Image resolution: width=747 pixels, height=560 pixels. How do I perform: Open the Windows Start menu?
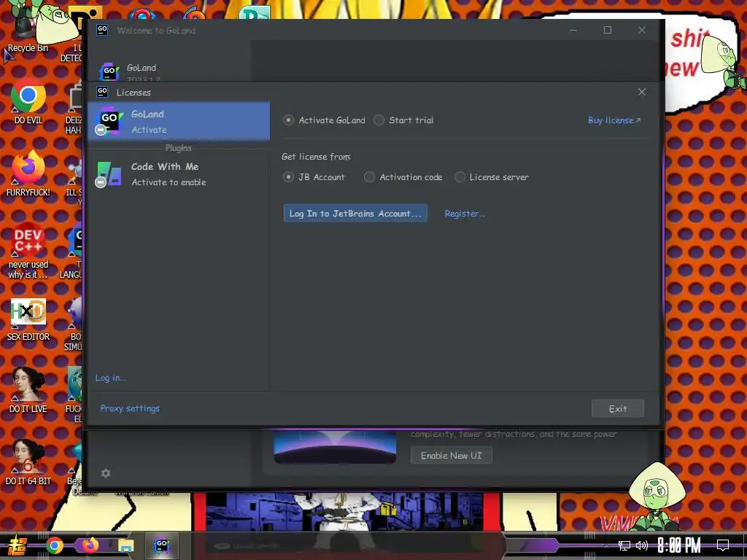(18, 545)
